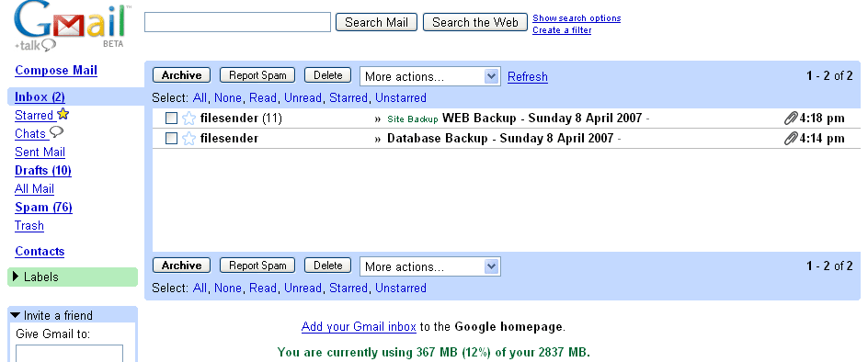Select Unread in the bottom Select row
This screenshot has width=868, height=362.
click(303, 288)
